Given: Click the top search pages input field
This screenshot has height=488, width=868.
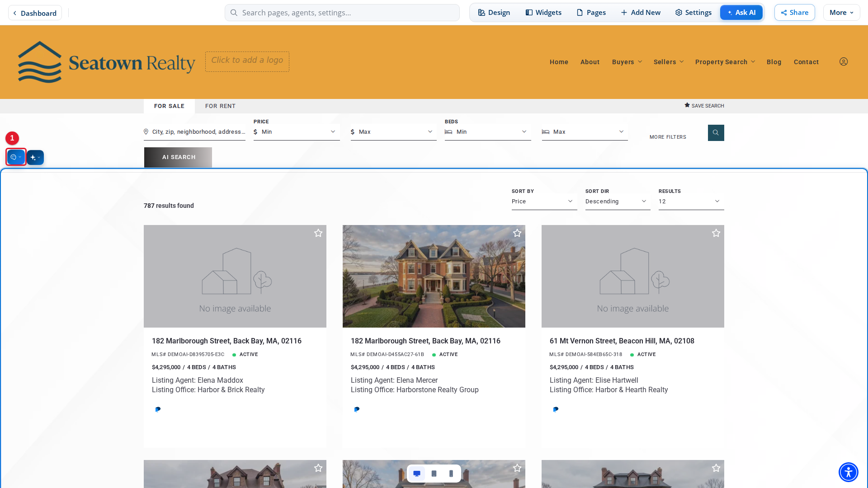Looking at the screenshot, I should (x=342, y=13).
